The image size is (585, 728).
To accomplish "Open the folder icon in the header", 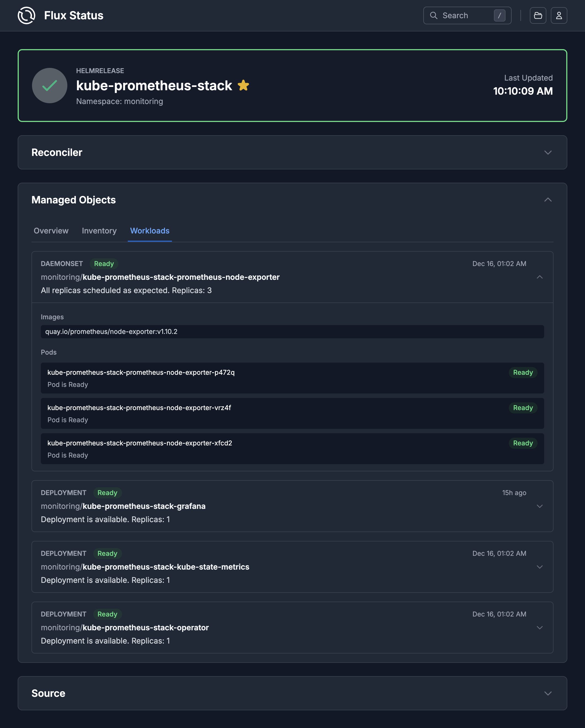I will 538,15.
